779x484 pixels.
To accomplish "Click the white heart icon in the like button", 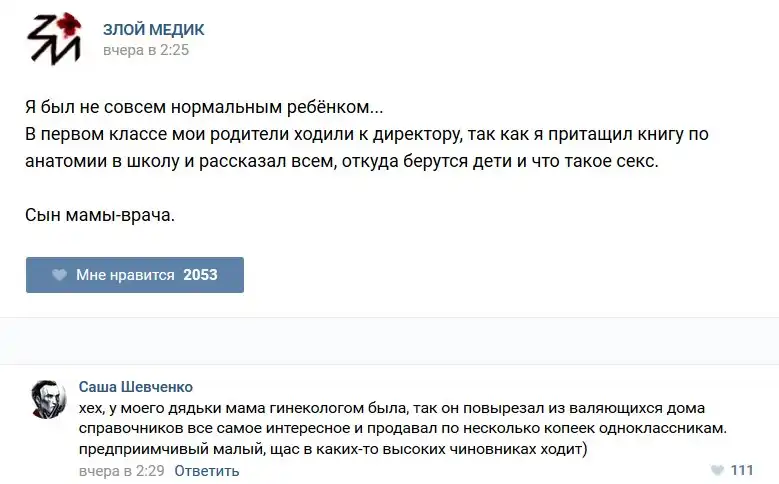I will 59,275.
